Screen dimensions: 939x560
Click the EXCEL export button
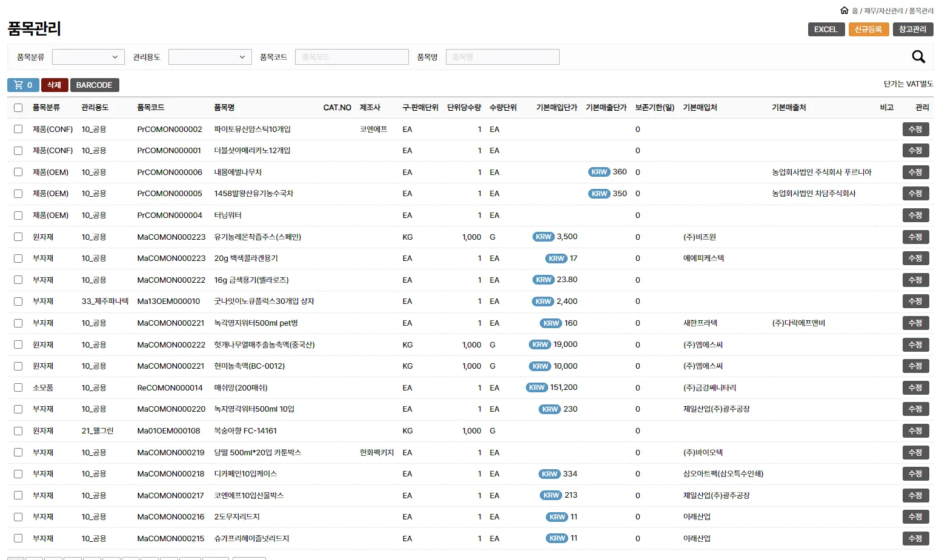point(826,28)
